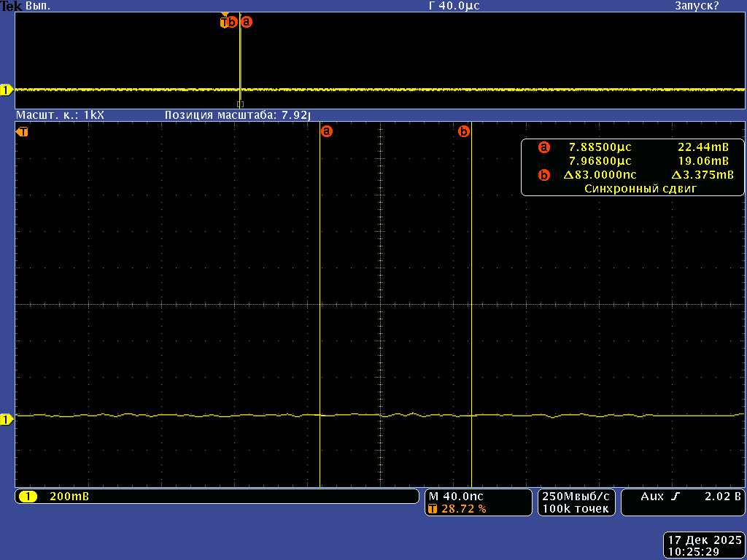This screenshot has width=747, height=560.
Task: Click channel 1 ground marker in zoomed view
Action: coord(7,419)
